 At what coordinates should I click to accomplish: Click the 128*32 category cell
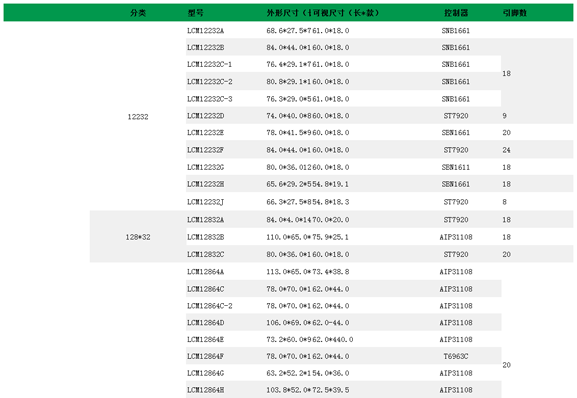point(138,237)
